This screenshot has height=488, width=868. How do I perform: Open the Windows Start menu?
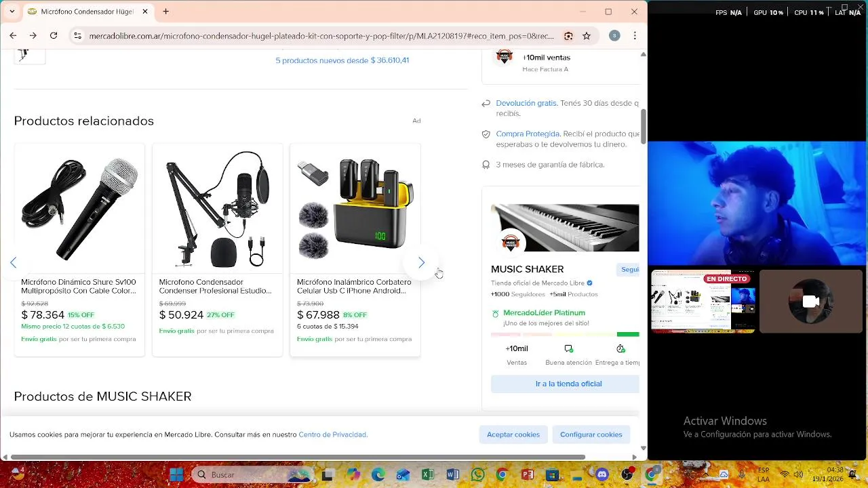click(x=176, y=474)
